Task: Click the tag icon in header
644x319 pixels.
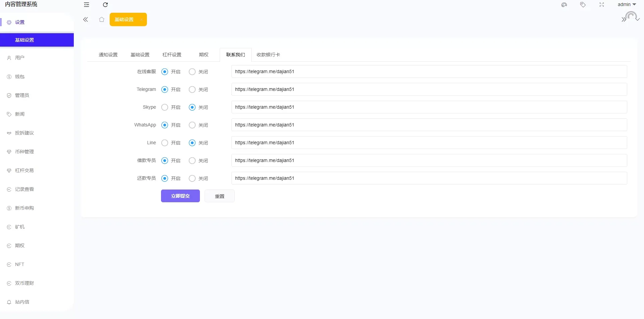Action: [583, 5]
